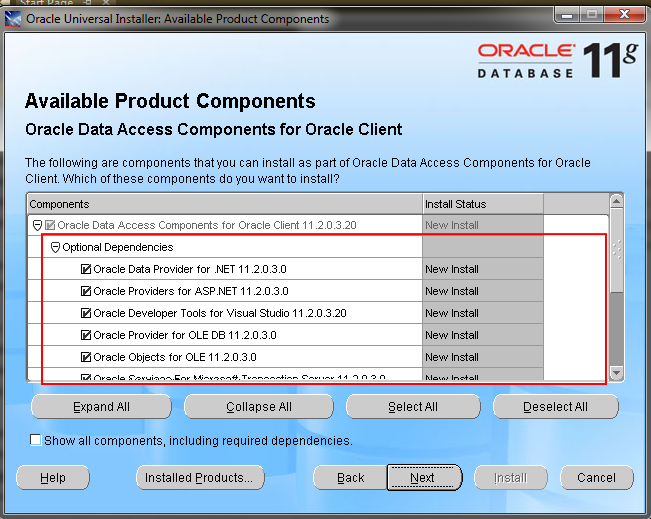Select the Optional Dependencies row text
This screenshot has height=519, width=651.
[x=117, y=247]
